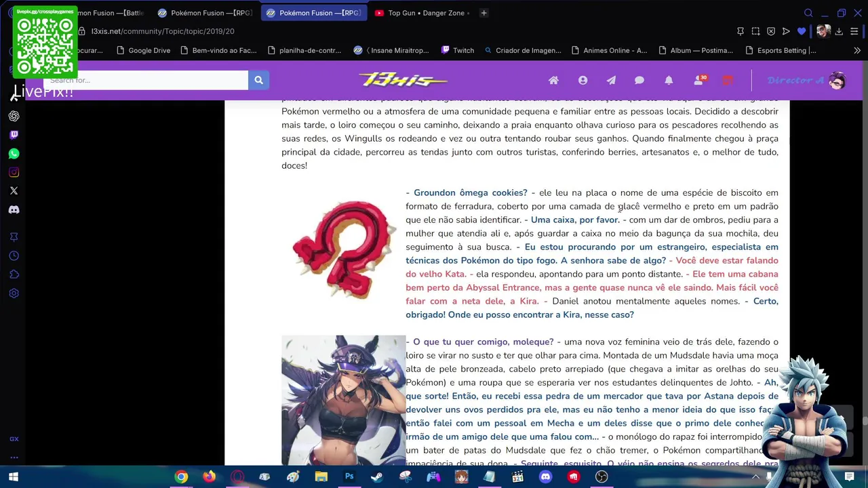Open Extensions puzzle icon in sidebar
The image size is (868, 488).
[14, 274]
